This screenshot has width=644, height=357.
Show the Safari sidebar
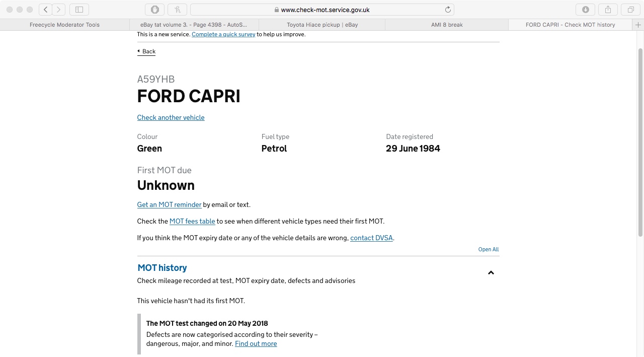[x=79, y=10]
